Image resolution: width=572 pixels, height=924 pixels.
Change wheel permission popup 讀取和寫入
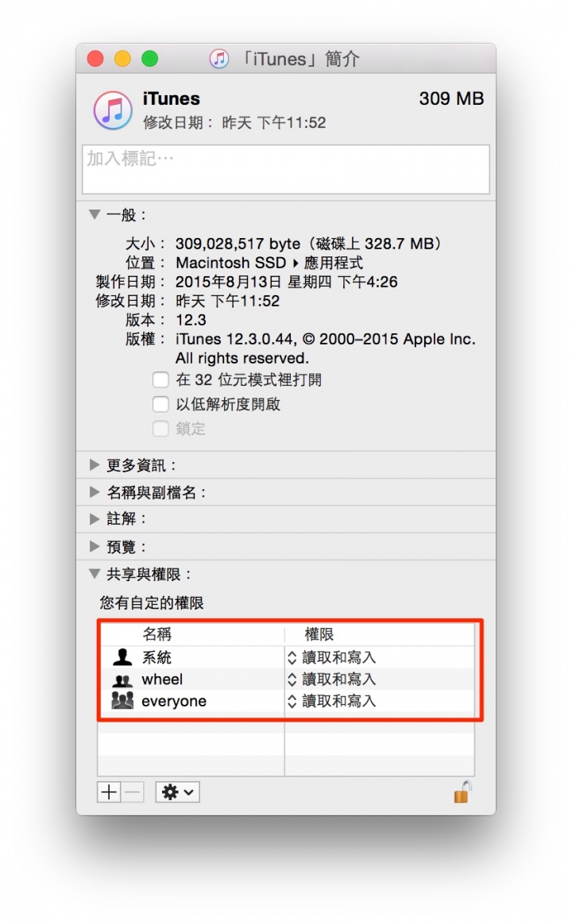tap(331, 679)
